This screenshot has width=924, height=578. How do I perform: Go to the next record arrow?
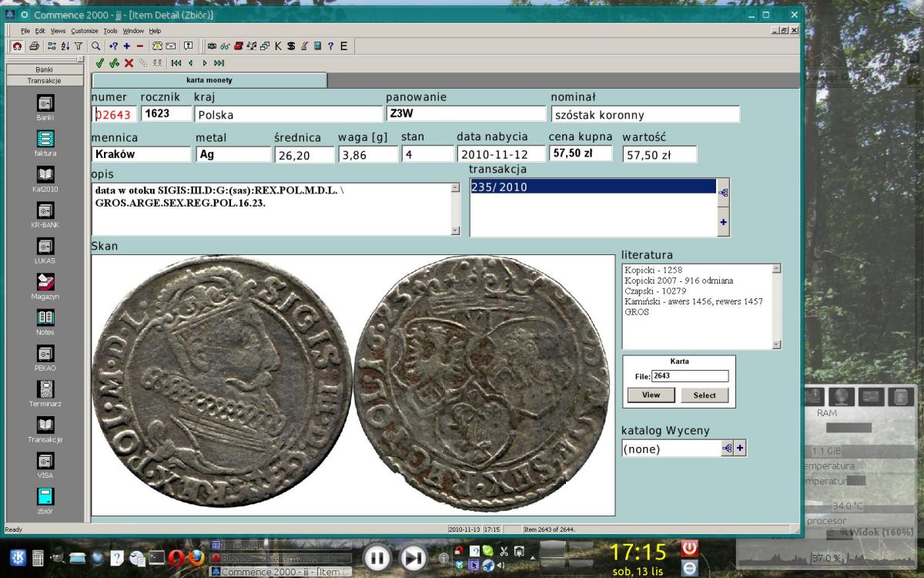(x=205, y=63)
